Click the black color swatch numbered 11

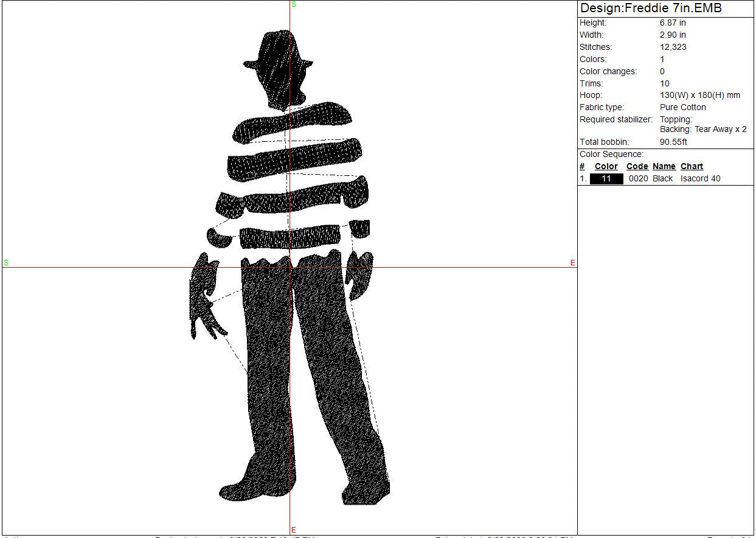click(606, 178)
